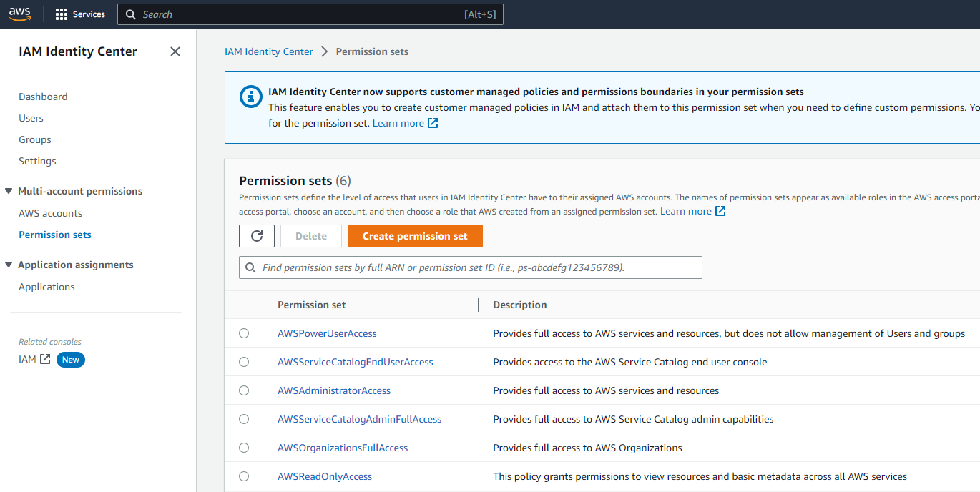Open Applications in the side navigation
This screenshot has width=980, height=492.
pyautogui.click(x=46, y=287)
